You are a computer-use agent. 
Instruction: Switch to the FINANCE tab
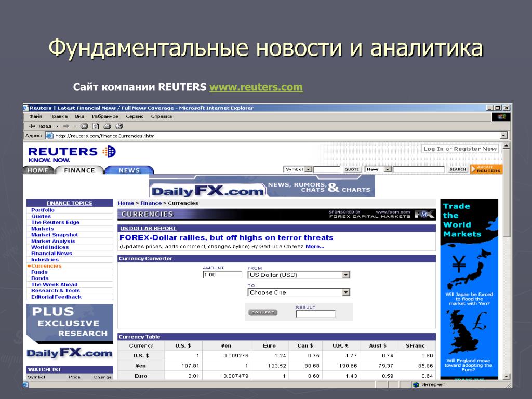point(79,170)
